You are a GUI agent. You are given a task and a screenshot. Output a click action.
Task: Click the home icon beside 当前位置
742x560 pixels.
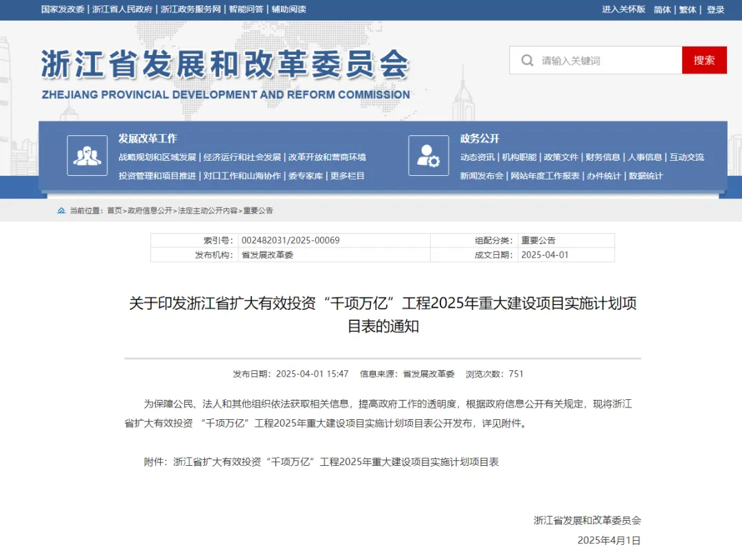(61, 210)
